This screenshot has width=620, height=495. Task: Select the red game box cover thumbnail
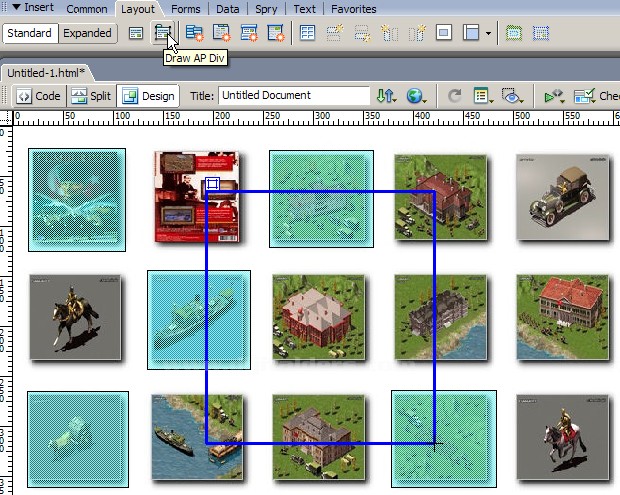(197, 196)
